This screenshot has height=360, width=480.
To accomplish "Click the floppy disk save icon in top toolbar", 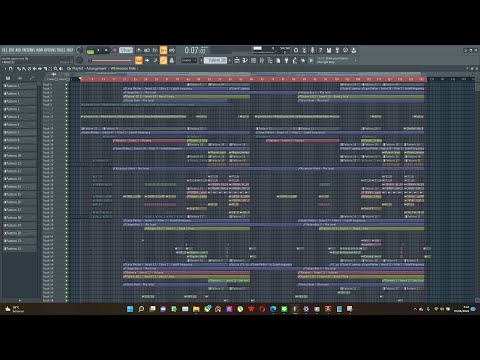I will pyautogui.click(x=329, y=50).
